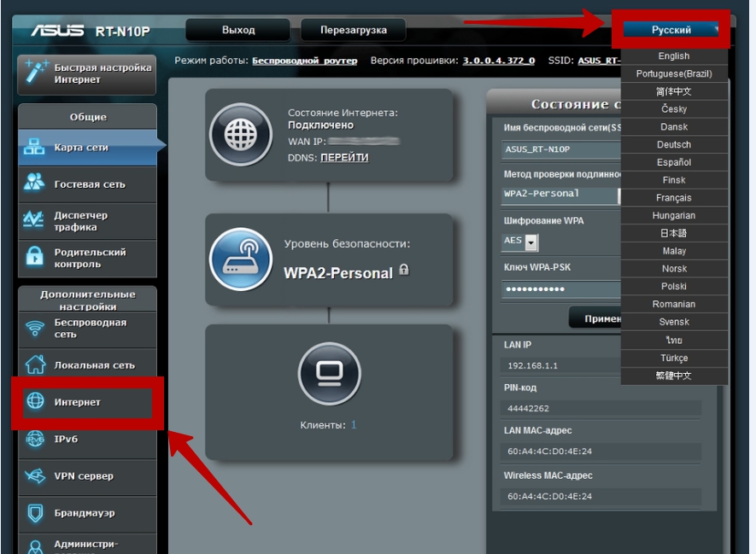Click firmware version 3.0.0.4.372_0 link
The height and width of the screenshot is (554, 756).
tap(499, 61)
